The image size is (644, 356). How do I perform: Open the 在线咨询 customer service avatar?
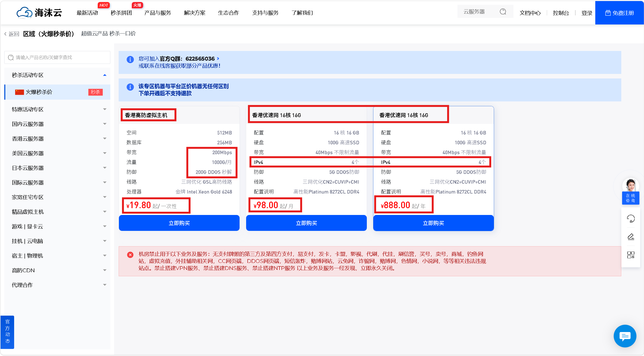pyautogui.click(x=630, y=191)
